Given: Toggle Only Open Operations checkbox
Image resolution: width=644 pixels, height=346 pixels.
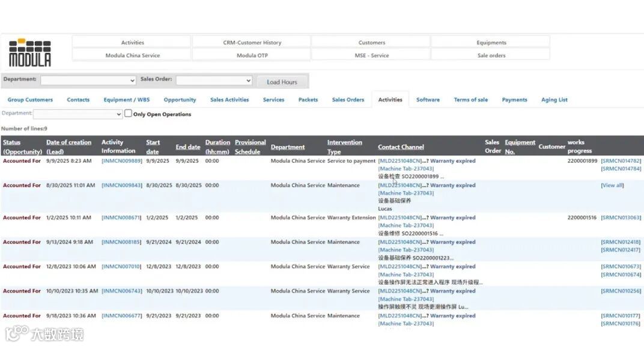Looking at the screenshot, I should tap(128, 114).
